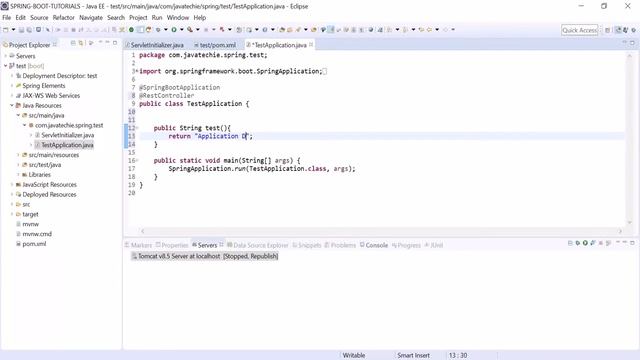The image size is (640, 360).
Task: Open the Search flashlight toolbar icon
Action: coord(298,29)
